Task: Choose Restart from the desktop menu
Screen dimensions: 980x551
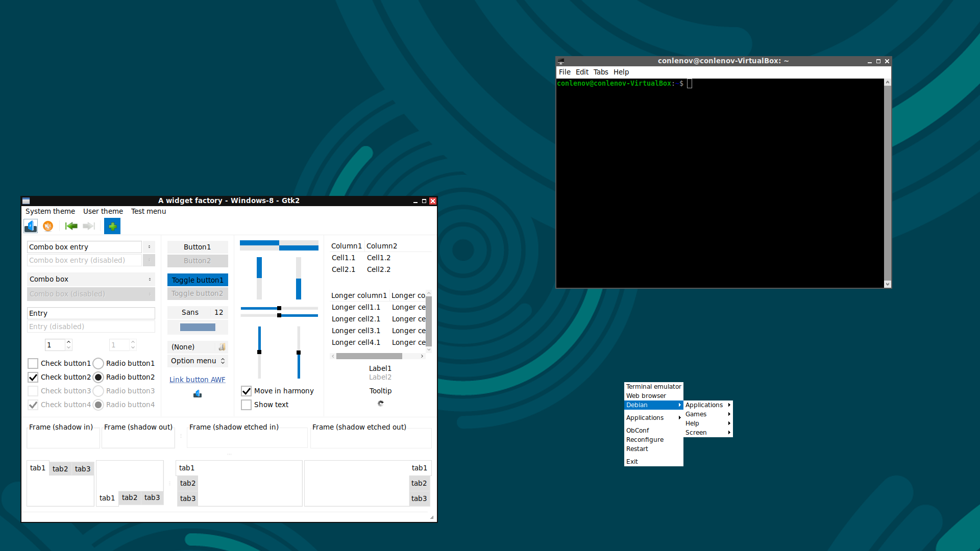Action: point(653,449)
